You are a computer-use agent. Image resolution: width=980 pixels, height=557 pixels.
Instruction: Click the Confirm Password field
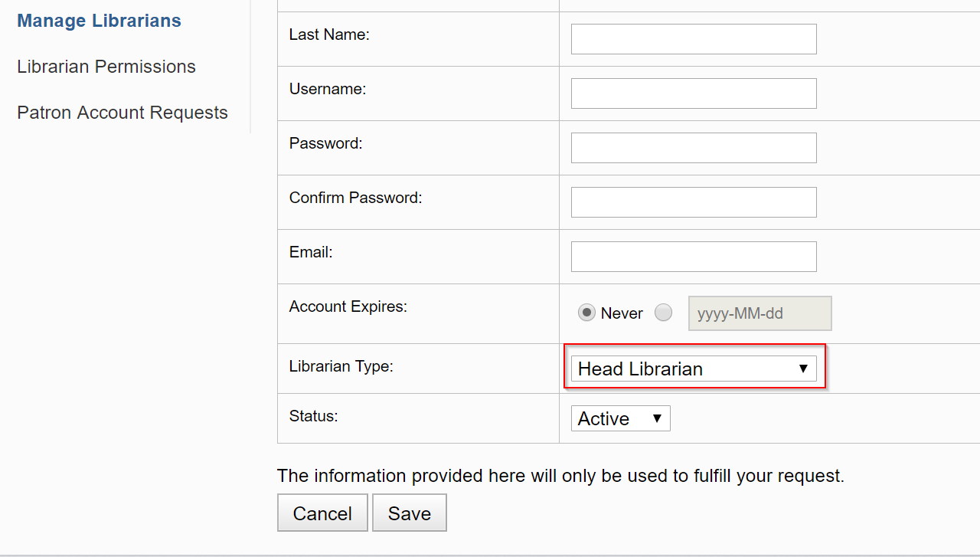coord(693,202)
